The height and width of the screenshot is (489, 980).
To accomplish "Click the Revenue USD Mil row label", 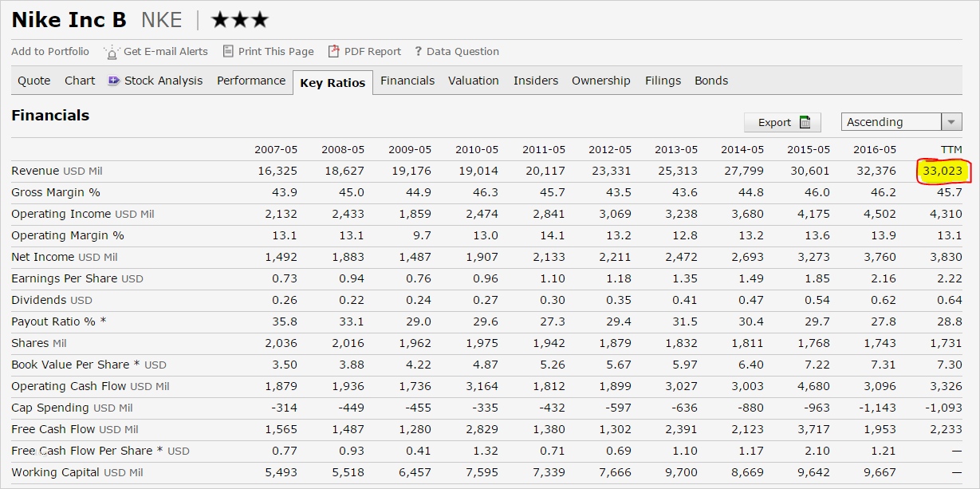I will pyautogui.click(x=57, y=171).
